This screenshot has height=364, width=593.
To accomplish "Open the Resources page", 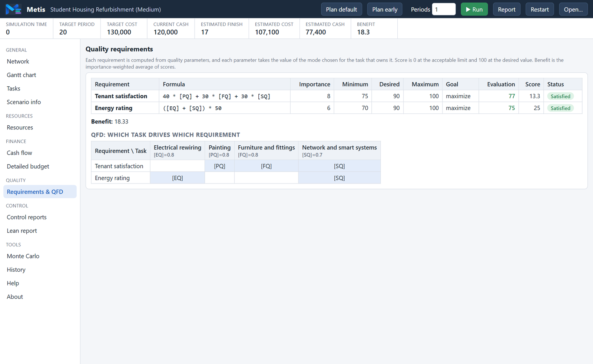I will pyautogui.click(x=40, y=128).
